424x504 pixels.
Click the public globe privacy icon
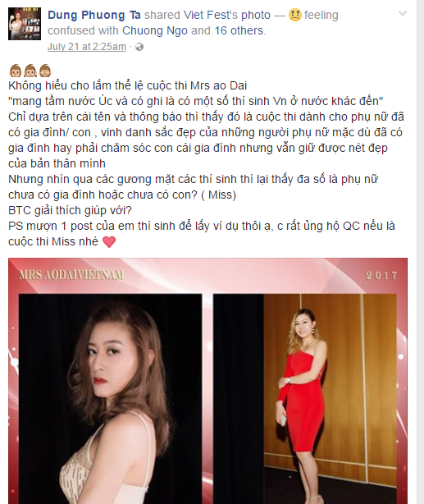coord(139,47)
